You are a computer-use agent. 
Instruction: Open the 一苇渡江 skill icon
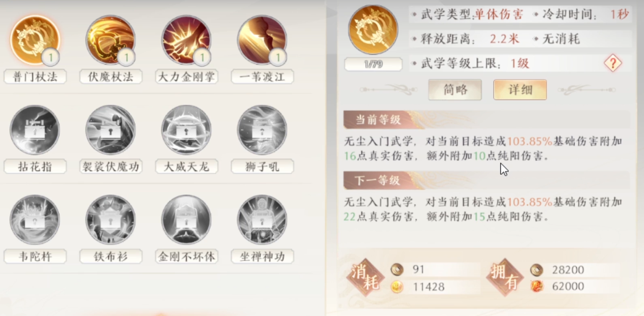pos(262,40)
